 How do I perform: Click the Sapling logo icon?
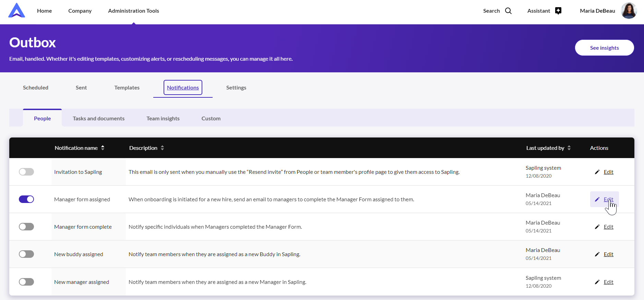click(x=17, y=10)
